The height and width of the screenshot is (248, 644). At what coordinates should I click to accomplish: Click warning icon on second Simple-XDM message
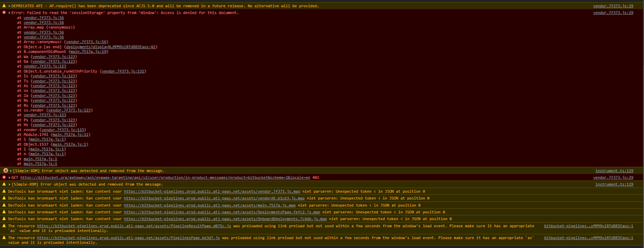[x=4, y=184]
